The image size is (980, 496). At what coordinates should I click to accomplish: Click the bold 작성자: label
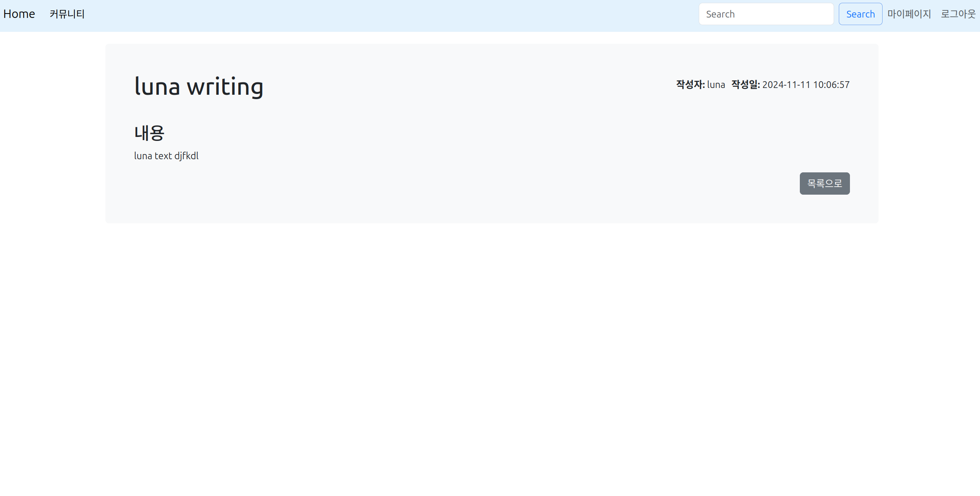click(x=690, y=84)
